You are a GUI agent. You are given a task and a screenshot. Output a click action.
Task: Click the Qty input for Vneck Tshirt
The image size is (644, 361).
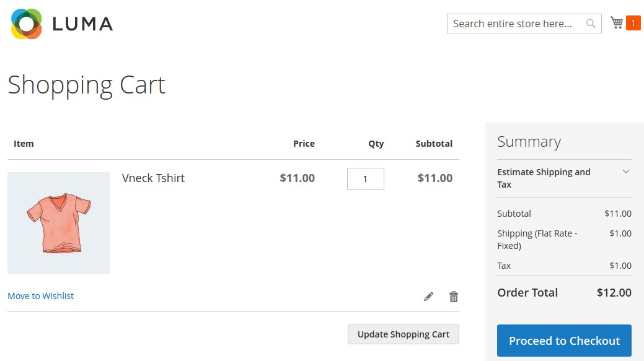366,179
